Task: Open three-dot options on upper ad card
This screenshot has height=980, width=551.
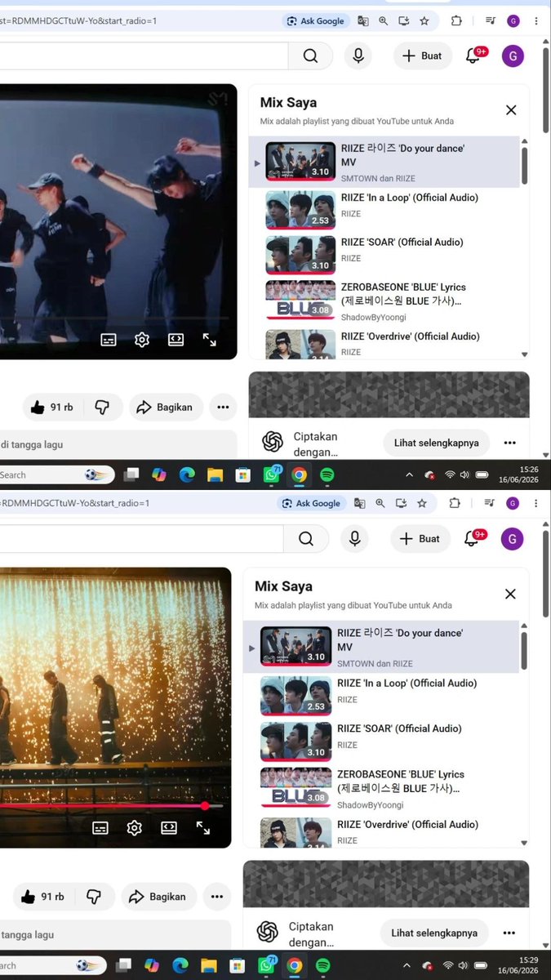Action: (510, 443)
